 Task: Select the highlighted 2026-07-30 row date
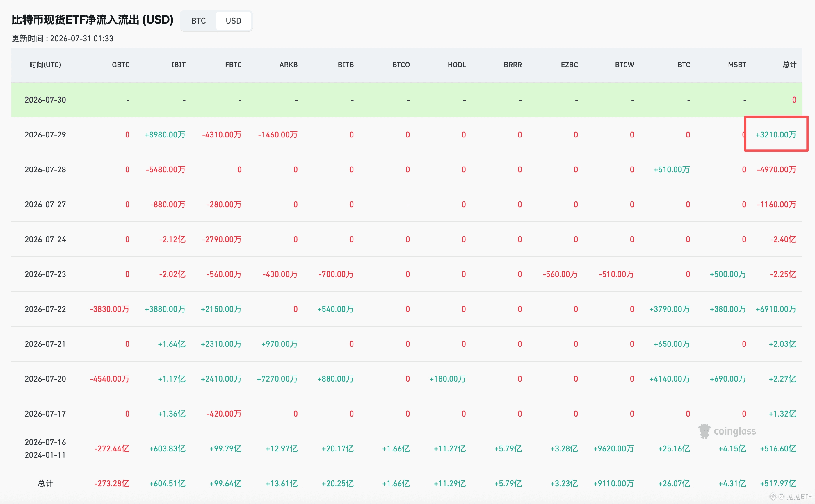click(x=45, y=100)
